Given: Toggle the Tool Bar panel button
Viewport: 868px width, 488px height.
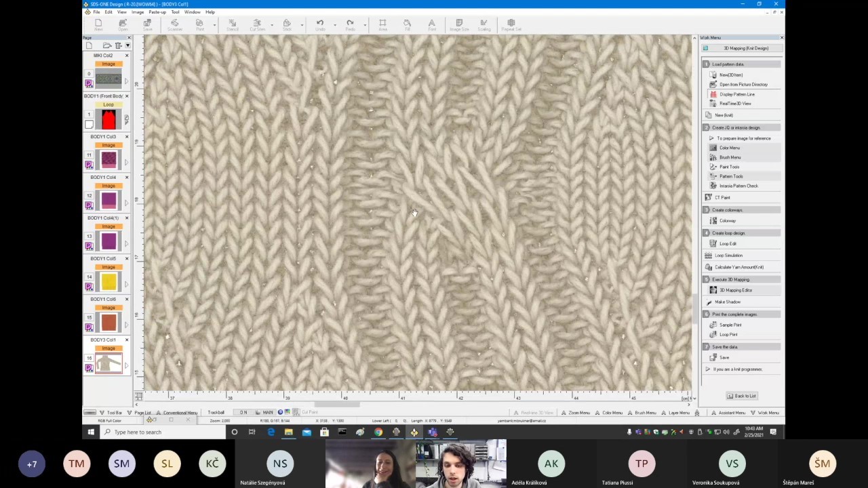Looking at the screenshot, I should (111, 413).
